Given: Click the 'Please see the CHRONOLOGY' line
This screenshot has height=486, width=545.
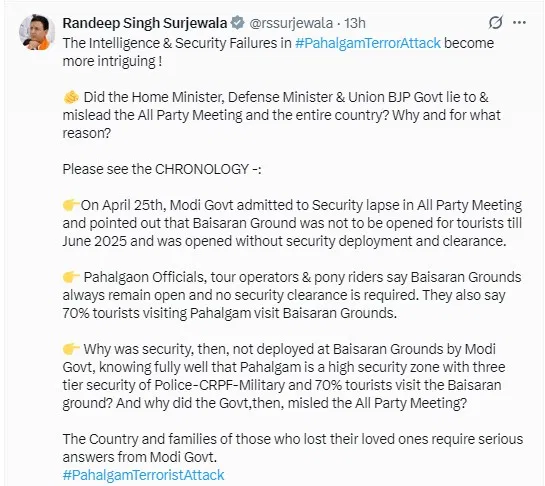Looking at the screenshot, I should [x=162, y=169].
